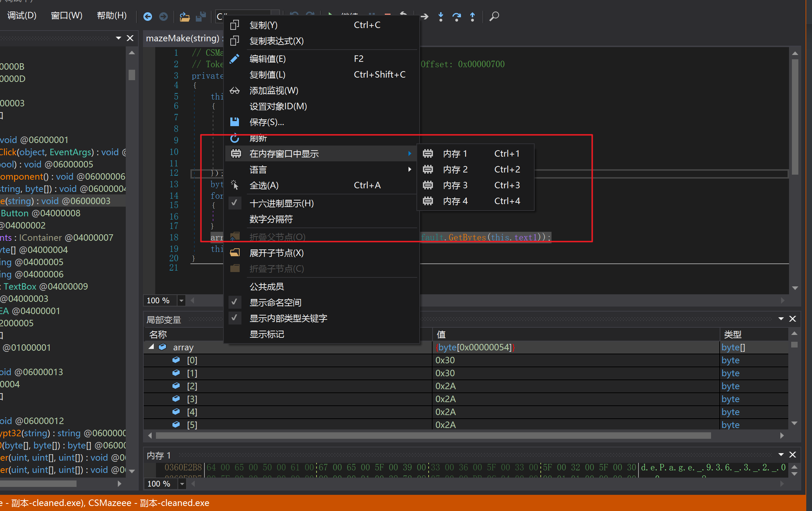Open 局部变量 panel options dropdown arrow
Image resolution: width=812 pixels, height=511 pixels.
(781, 319)
